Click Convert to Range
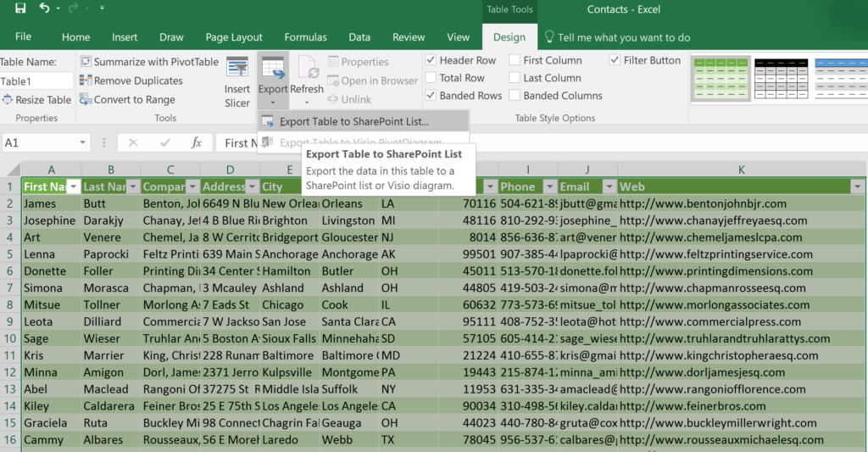868x452 pixels. click(x=127, y=99)
